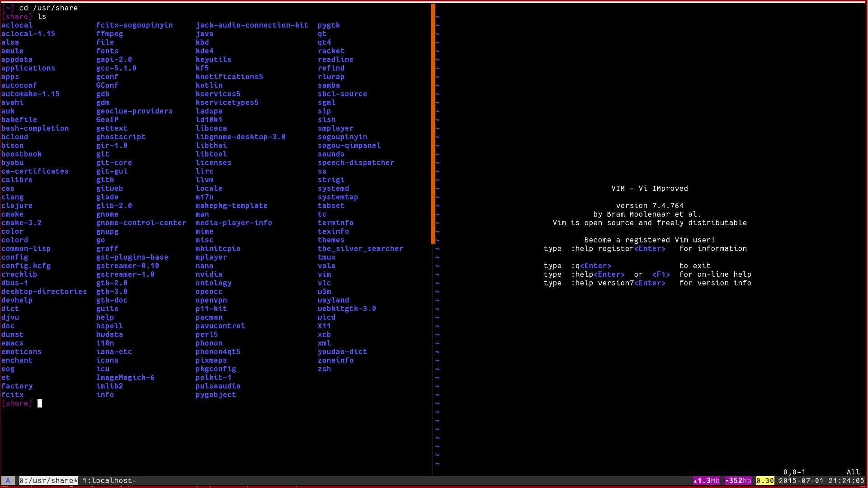This screenshot has width=868, height=488.
Task: Click 'cd /usr/share' command text
Action: (48, 8)
